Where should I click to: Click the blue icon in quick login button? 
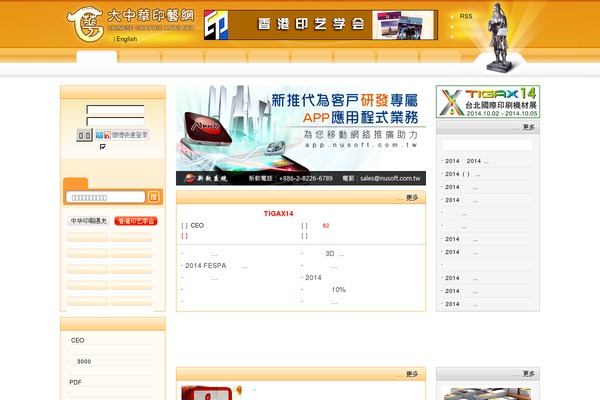(x=99, y=135)
